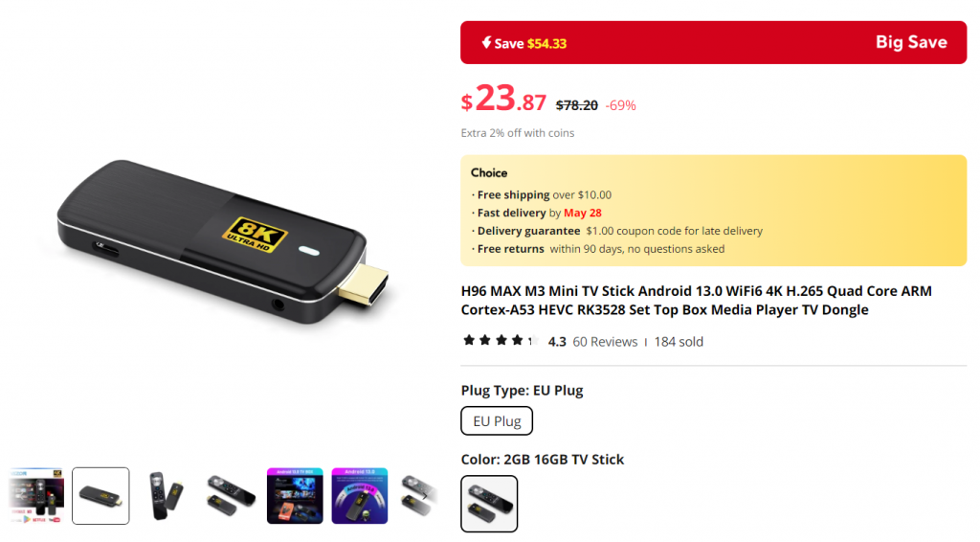Viewport: 980px width, 542px height.
Task: Click the lightning bolt icon in Save banner
Action: [486, 42]
